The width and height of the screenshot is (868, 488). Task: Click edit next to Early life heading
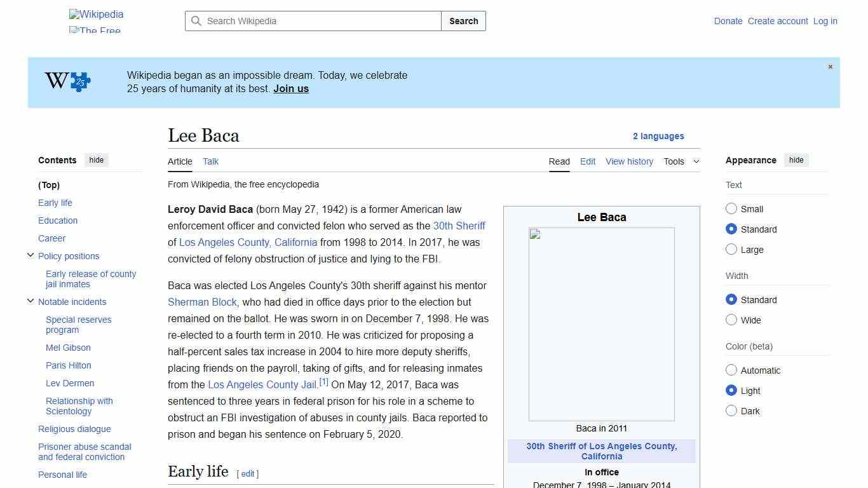(247, 473)
